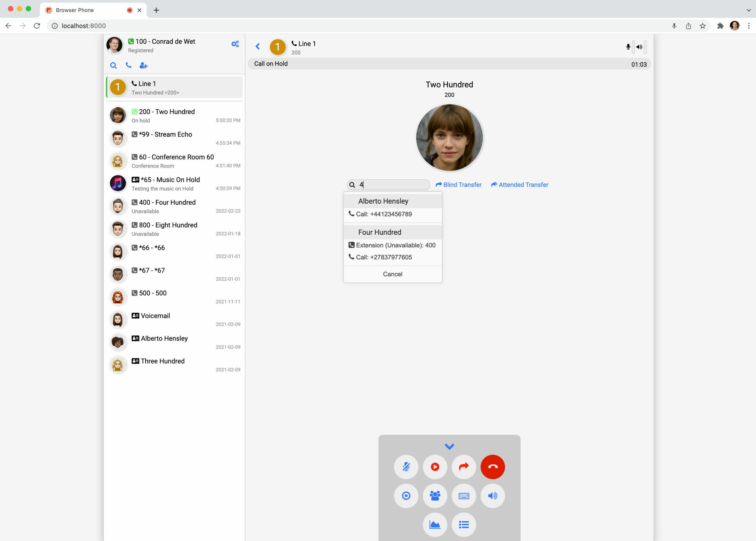The image size is (756, 541).
Task: Open the conference participants button
Action: [x=435, y=496]
